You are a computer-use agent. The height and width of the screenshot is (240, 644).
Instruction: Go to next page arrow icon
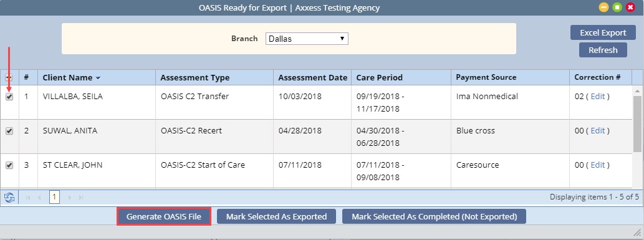point(69,197)
